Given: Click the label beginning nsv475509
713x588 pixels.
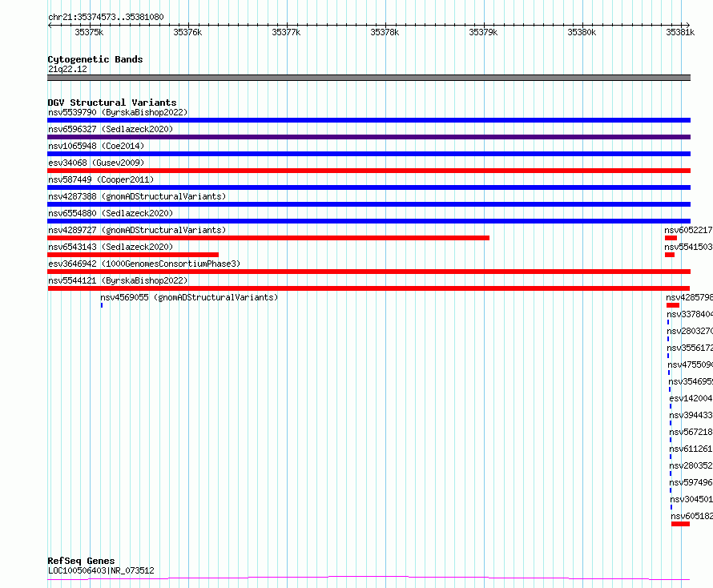Looking at the screenshot, I should click(691, 364).
